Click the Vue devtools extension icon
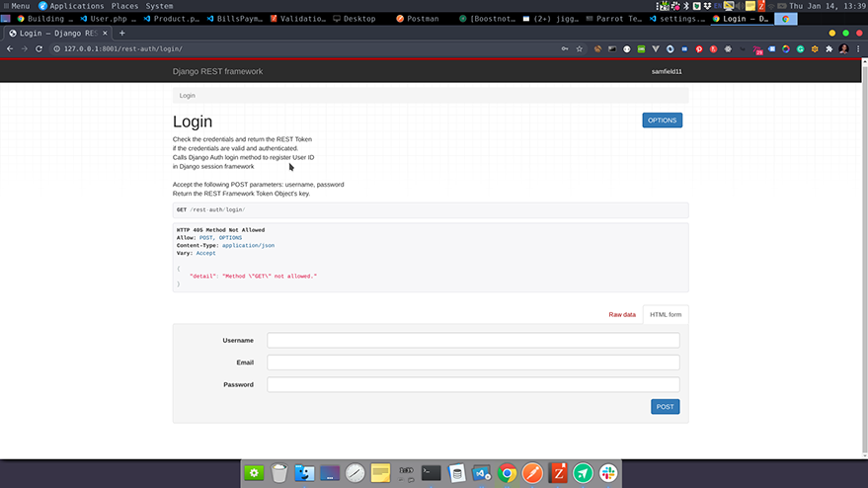The image size is (868, 488). tap(656, 48)
